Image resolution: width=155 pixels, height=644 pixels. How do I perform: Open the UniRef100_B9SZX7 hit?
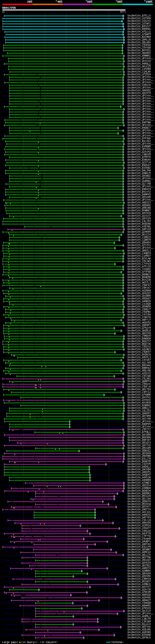(x=139, y=26)
